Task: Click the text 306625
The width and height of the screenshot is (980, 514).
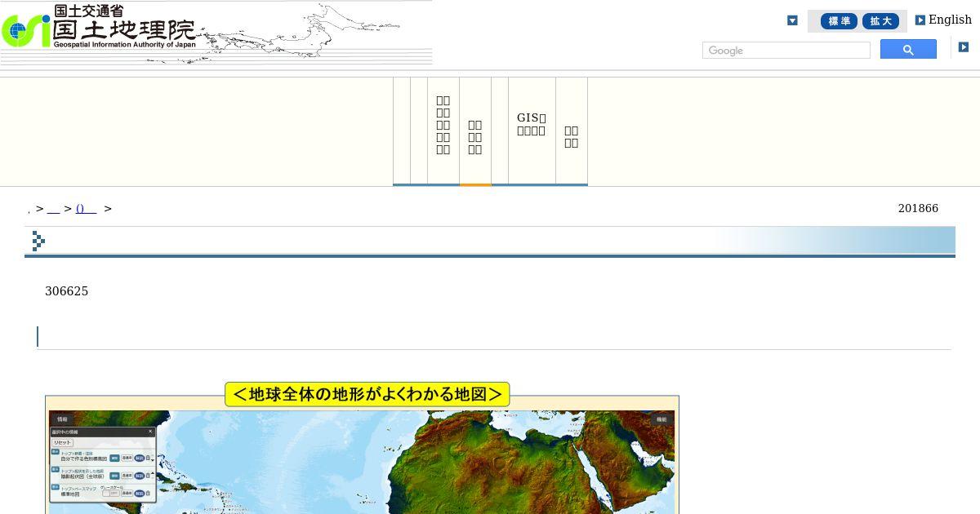Action: (66, 291)
